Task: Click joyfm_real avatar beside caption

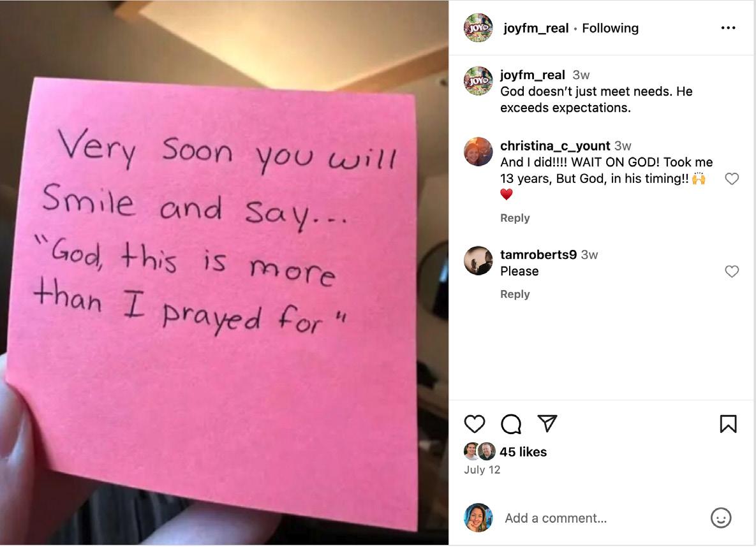Action: pyautogui.click(x=478, y=81)
